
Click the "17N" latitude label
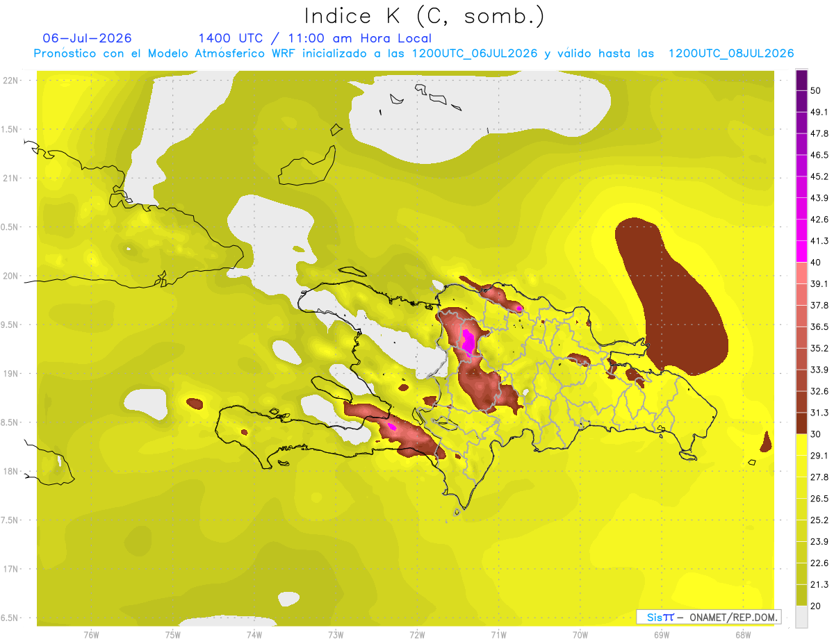coord(10,569)
